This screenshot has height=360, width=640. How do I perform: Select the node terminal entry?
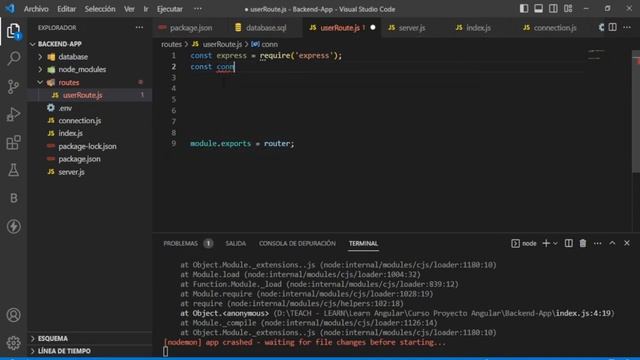coord(524,243)
